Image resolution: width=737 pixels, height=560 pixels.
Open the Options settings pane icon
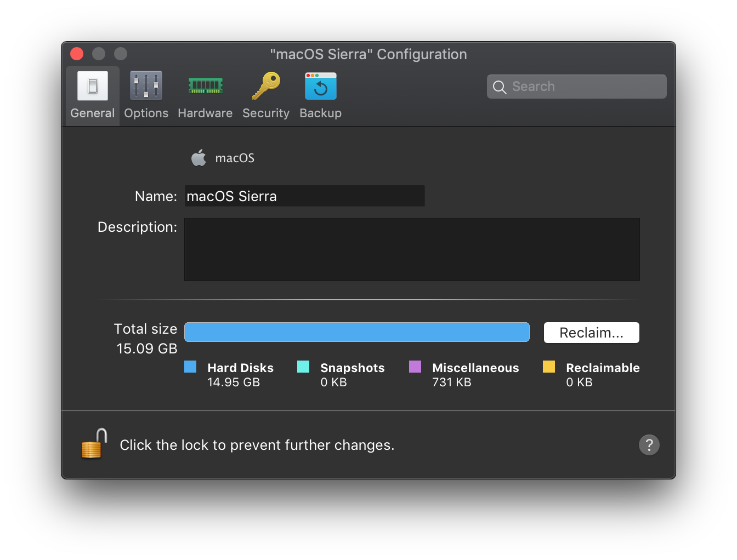146,85
